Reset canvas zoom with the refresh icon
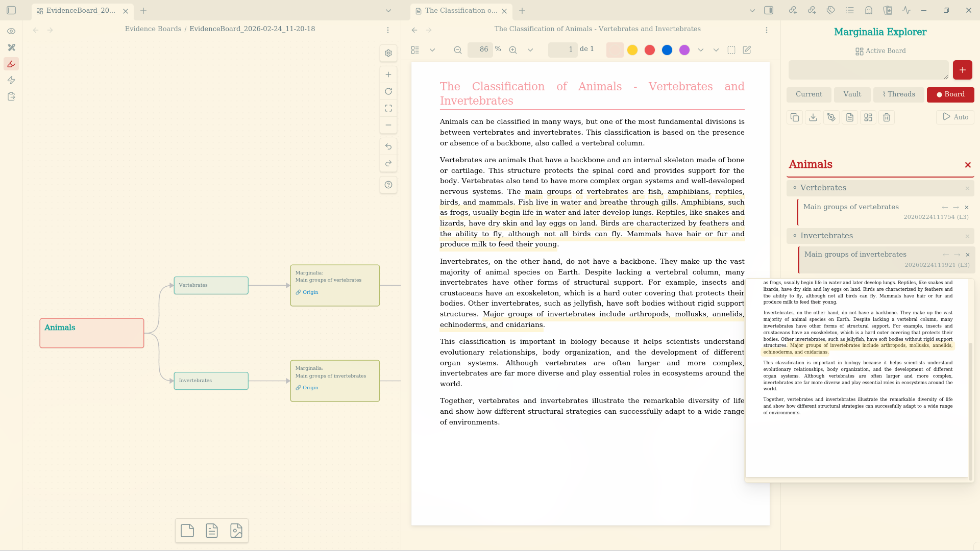 click(x=388, y=91)
